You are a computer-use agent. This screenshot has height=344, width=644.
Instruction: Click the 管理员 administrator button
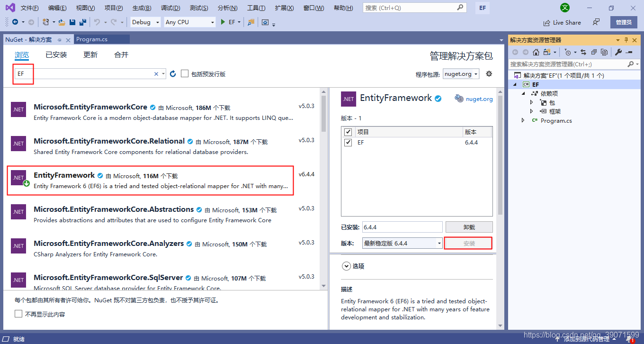pyautogui.click(x=624, y=22)
